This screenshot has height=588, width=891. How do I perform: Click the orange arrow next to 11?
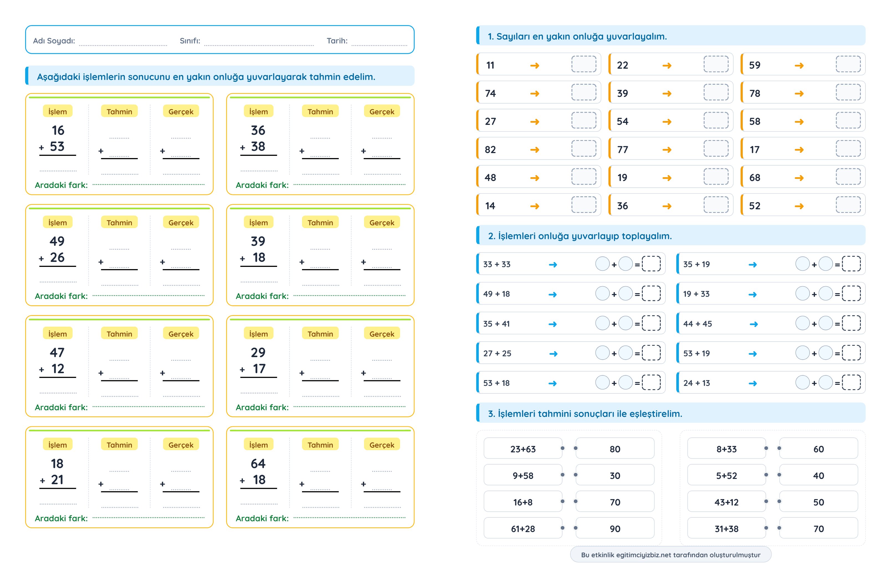534,66
